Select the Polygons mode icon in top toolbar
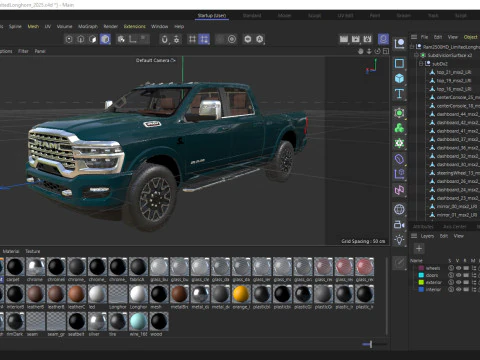The image size is (480, 360). 93,39
